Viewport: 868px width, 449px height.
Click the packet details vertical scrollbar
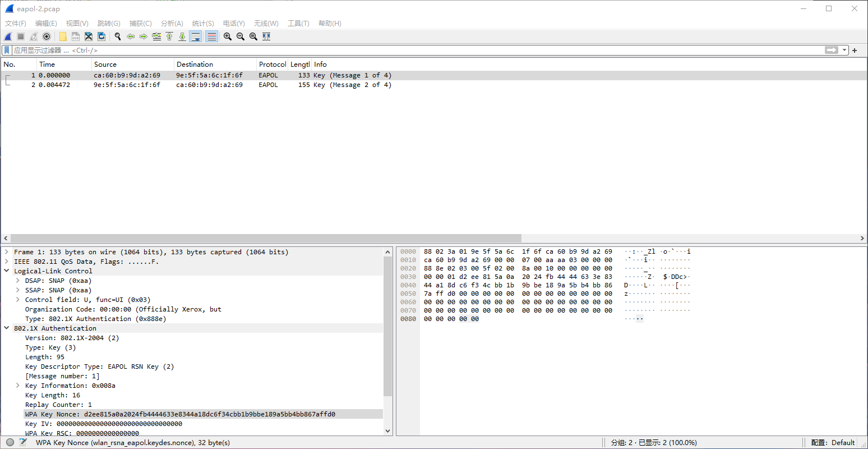pos(388,327)
